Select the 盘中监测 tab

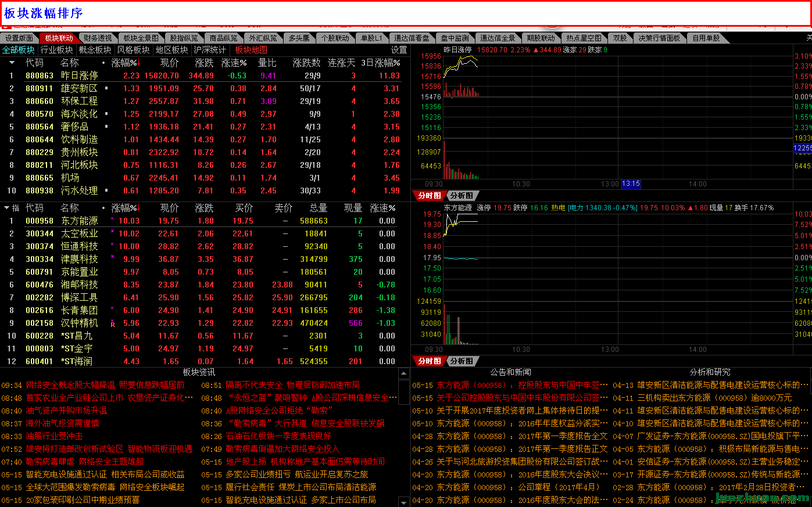point(455,38)
